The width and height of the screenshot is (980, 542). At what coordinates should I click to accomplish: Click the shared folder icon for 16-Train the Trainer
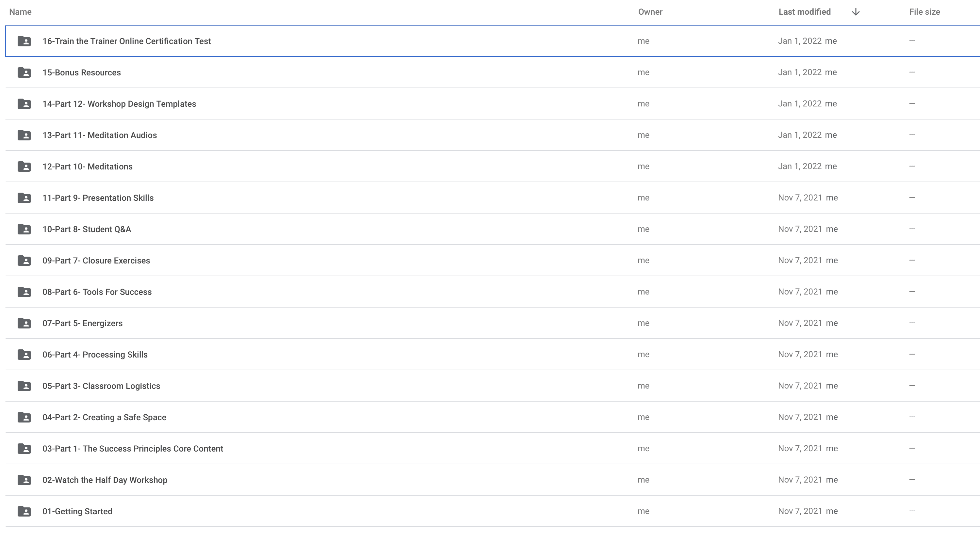(x=24, y=41)
